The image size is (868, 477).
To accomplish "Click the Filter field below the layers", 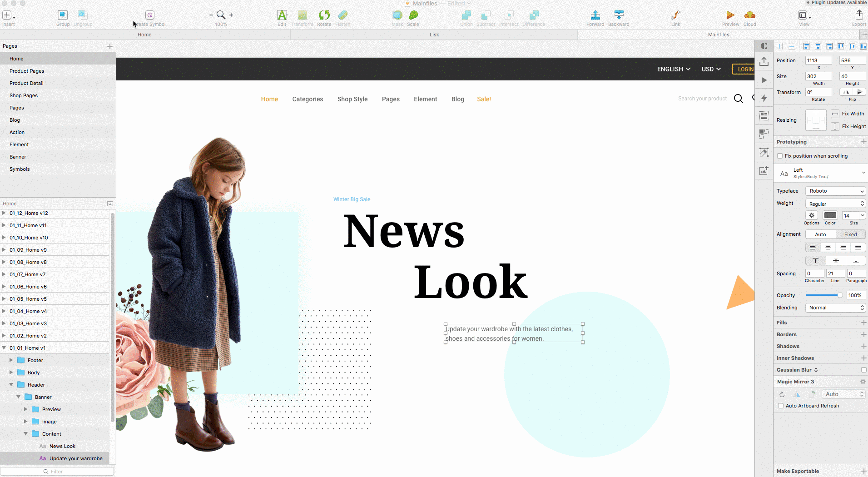I will (x=57, y=471).
